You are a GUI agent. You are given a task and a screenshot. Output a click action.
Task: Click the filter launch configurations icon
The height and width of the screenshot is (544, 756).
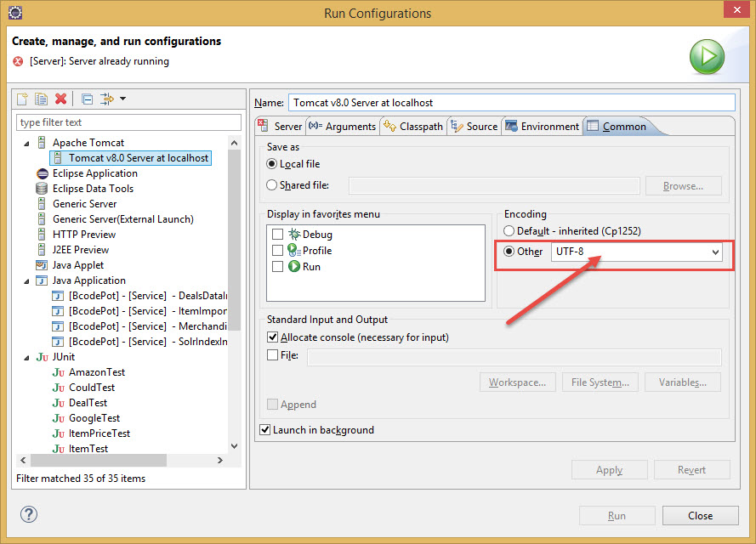tap(106, 99)
